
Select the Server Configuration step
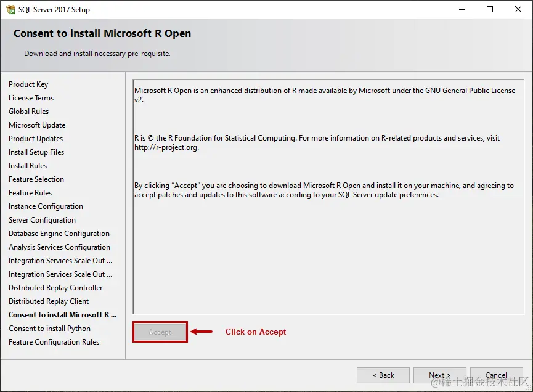(42, 220)
